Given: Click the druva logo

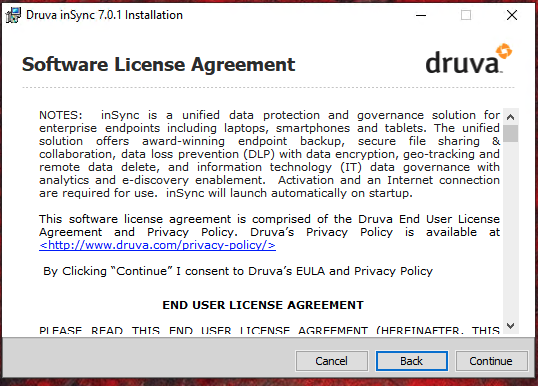Looking at the screenshot, I should coord(469,59).
